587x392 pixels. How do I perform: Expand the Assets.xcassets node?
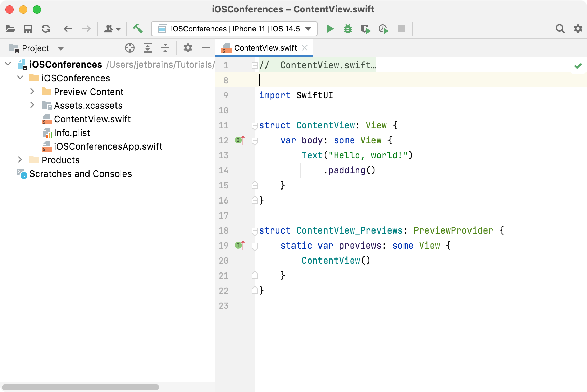click(x=32, y=105)
